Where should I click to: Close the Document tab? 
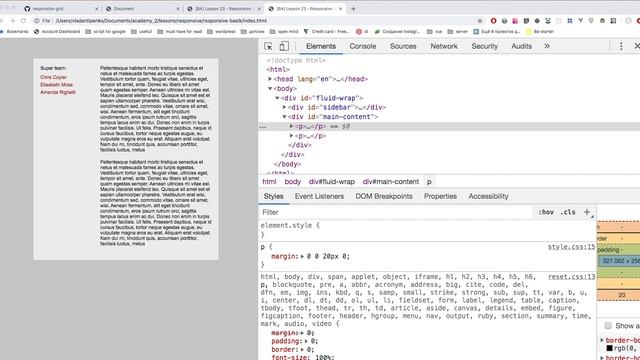178,9
